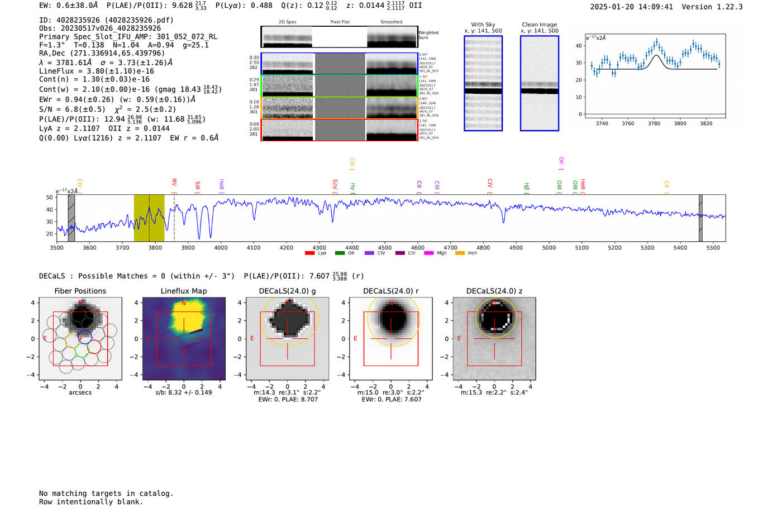782x532 pixels.
Task: Select the RA,Dec coordinates text
Action: point(102,53)
